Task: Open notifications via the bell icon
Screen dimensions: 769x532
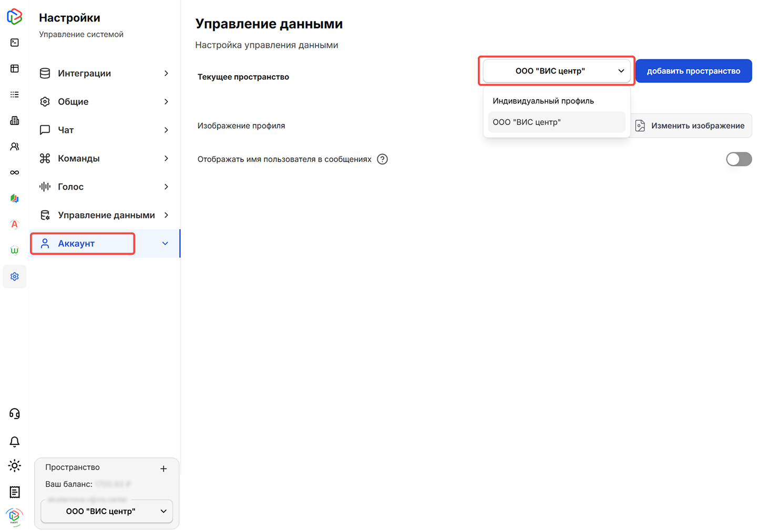Action: [x=14, y=442]
